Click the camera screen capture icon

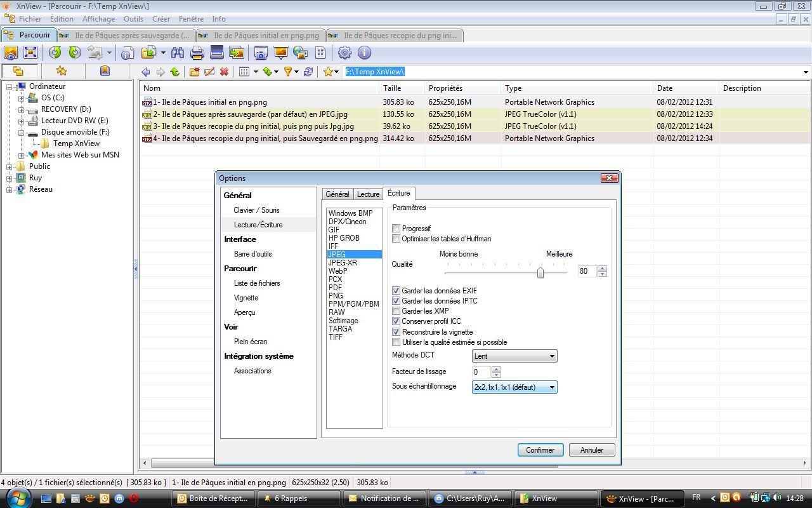(261, 53)
